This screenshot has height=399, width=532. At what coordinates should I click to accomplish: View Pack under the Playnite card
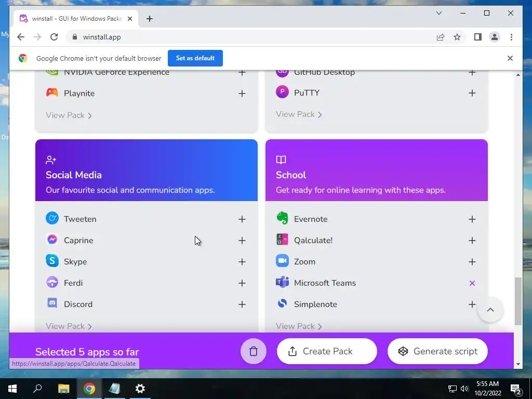pos(69,115)
